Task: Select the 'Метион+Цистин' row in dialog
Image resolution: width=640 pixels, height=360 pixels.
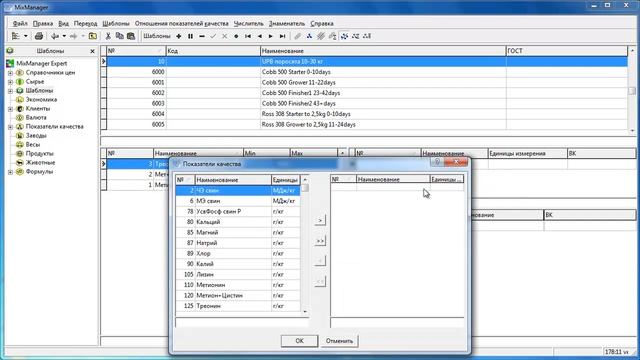Action: point(238,296)
